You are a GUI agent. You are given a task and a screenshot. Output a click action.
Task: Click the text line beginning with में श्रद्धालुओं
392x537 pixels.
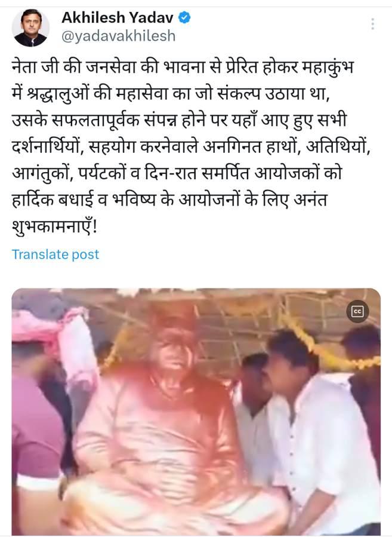(171, 93)
